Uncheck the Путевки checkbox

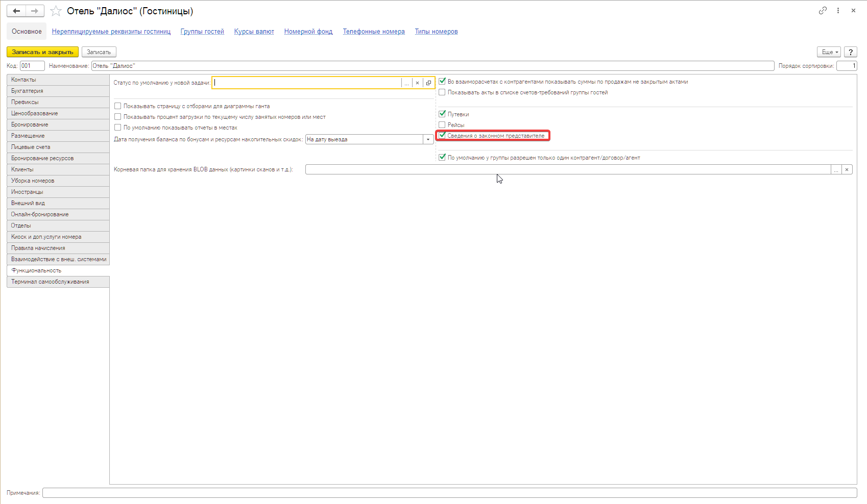[x=442, y=114]
